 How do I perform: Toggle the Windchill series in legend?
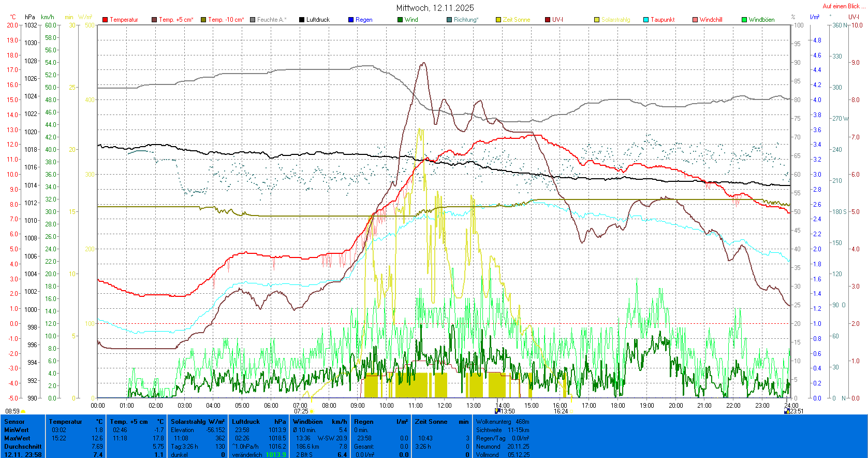711,20
